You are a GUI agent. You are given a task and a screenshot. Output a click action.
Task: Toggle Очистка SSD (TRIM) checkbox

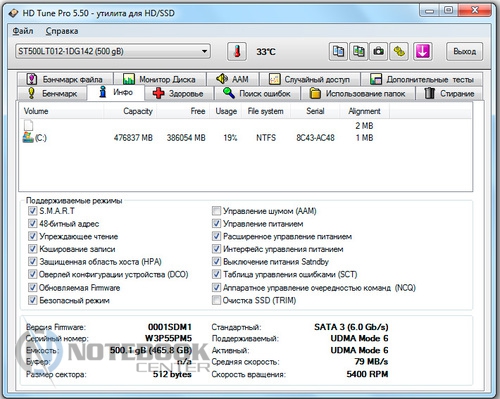coord(216,300)
